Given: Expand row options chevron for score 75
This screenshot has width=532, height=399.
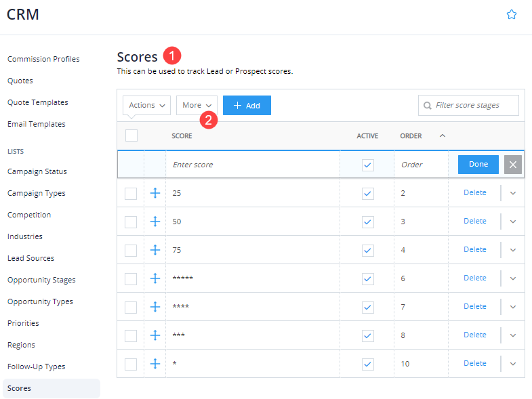Looking at the screenshot, I should click(x=513, y=250).
